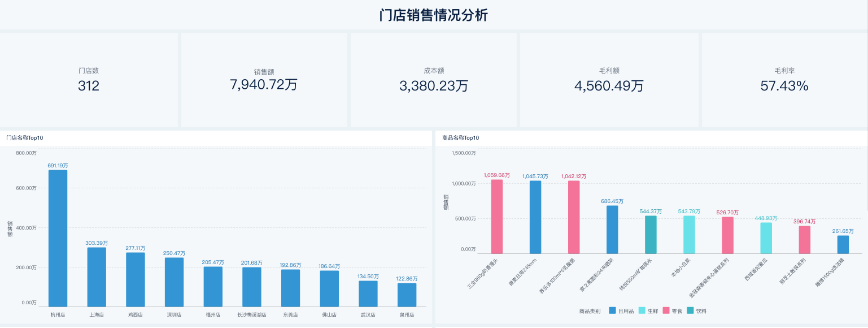The height and width of the screenshot is (328, 868).
Task: Select the 纯悦550ml矿物质水 bar
Action: coord(651,235)
